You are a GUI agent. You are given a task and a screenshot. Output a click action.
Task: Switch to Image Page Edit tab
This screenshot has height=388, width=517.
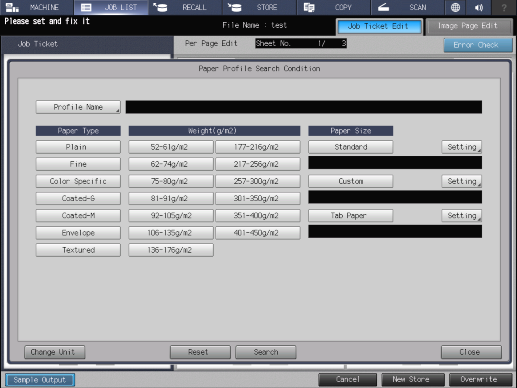coord(468,26)
